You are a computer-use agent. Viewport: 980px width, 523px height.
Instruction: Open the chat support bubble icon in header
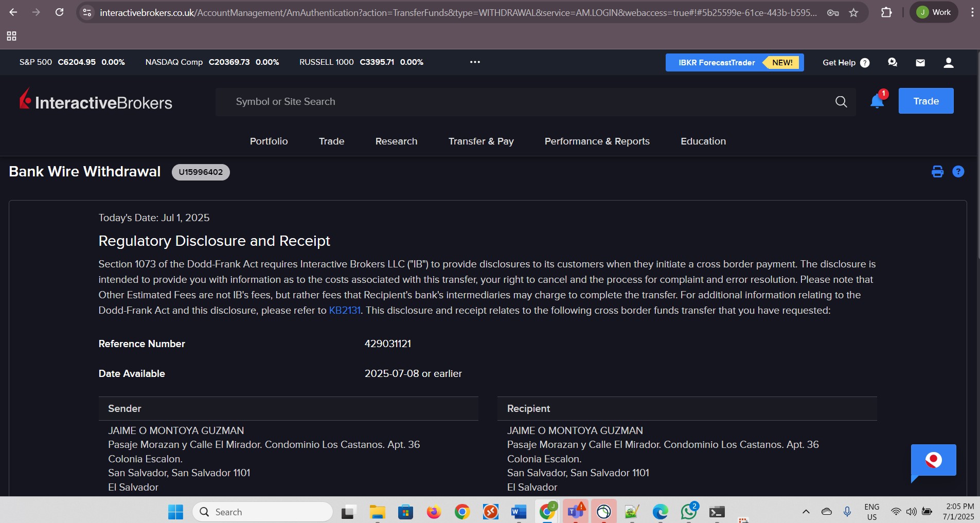(893, 63)
